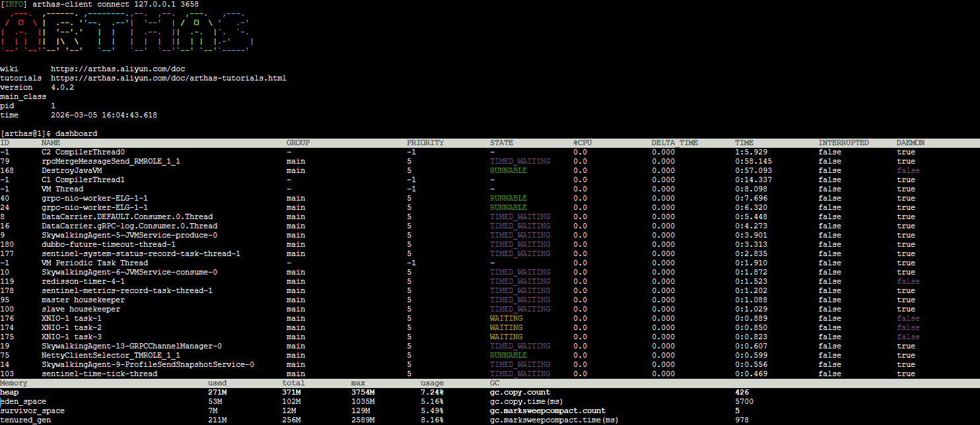The height and width of the screenshot is (425, 980).
Task: Click the STATE column header
Action: coord(501,143)
